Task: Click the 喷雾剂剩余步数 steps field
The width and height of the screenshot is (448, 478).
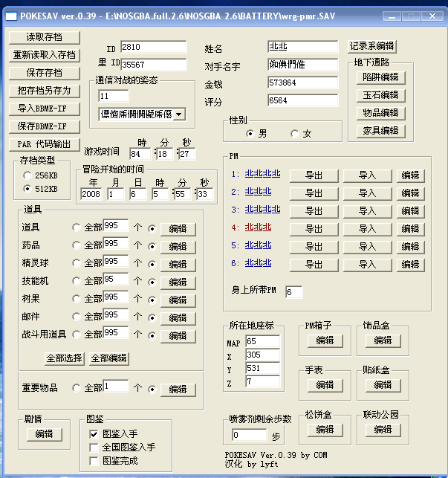Action: click(250, 435)
